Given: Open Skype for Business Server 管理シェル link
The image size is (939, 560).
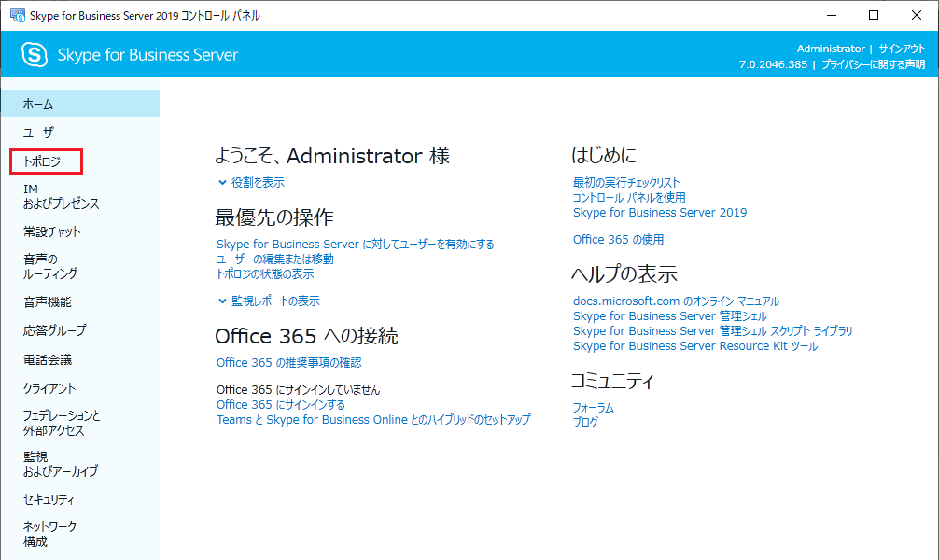Looking at the screenshot, I should pos(669,316).
